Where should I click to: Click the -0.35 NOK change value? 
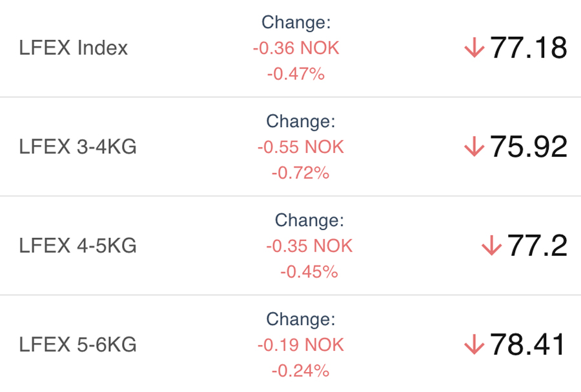[309, 246]
